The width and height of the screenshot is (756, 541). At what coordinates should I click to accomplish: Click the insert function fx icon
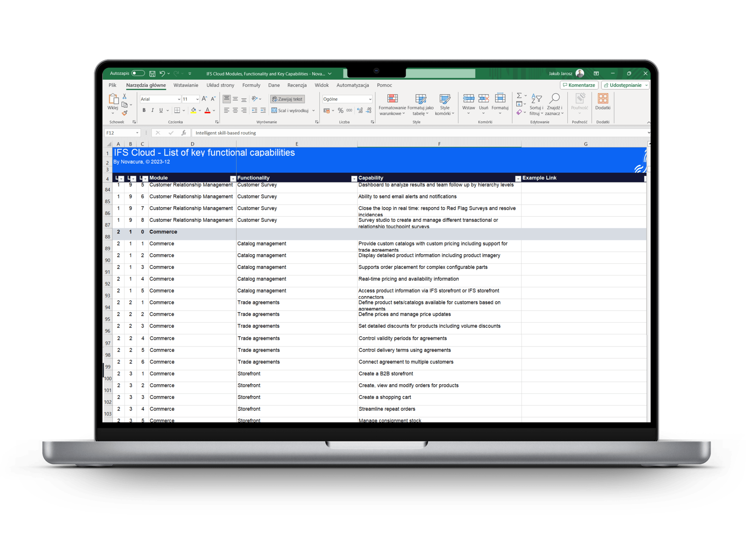pyautogui.click(x=184, y=133)
